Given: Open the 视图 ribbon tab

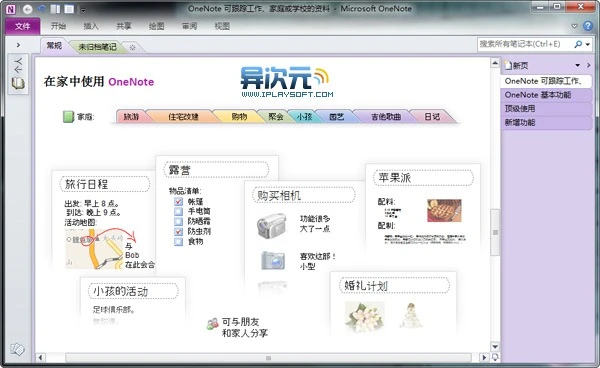Looking at the screenshot, I should click(222, 26).
